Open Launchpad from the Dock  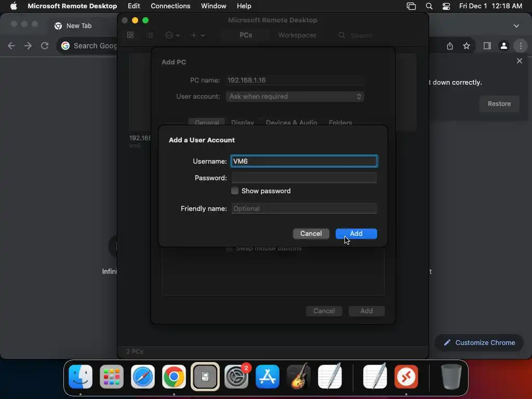(112, 377)
